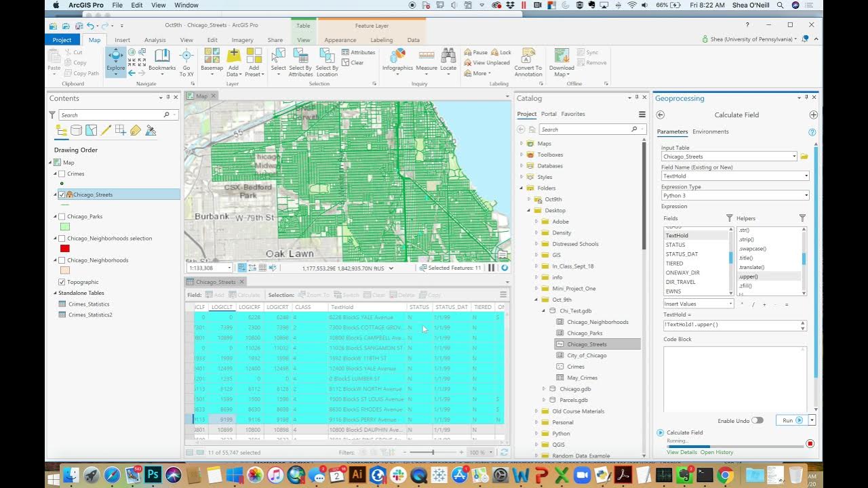Open the Basemap gallery

coord(212,62)
